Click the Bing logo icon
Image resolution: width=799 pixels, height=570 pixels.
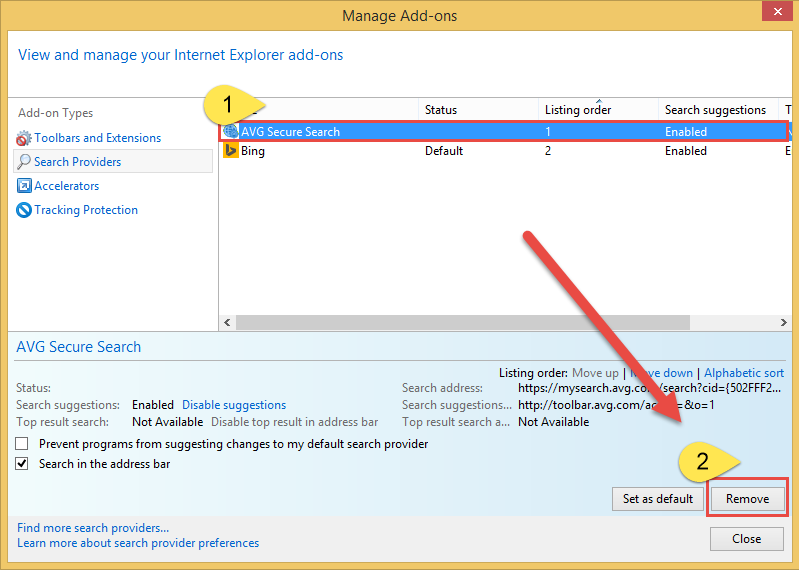[231, 151]
